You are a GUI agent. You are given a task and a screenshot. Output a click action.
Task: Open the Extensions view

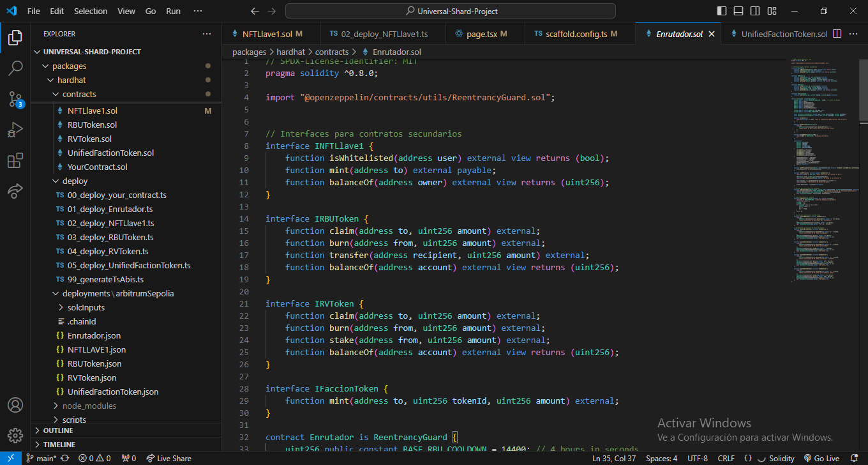(x=15, y=160)
